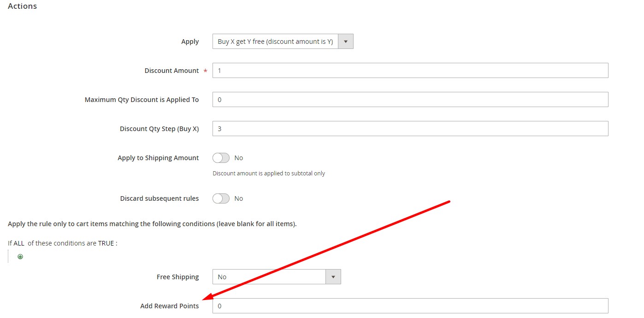Enable the Discard subsequent rules switch
The width and height of the screenshot is (644, 318).
221,198
